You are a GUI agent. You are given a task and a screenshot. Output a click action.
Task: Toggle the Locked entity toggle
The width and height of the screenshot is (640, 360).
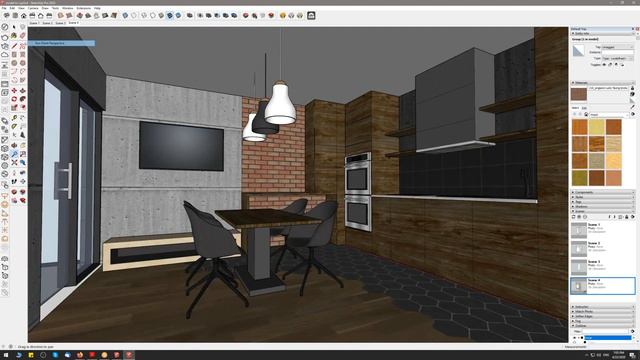(610, 64)
